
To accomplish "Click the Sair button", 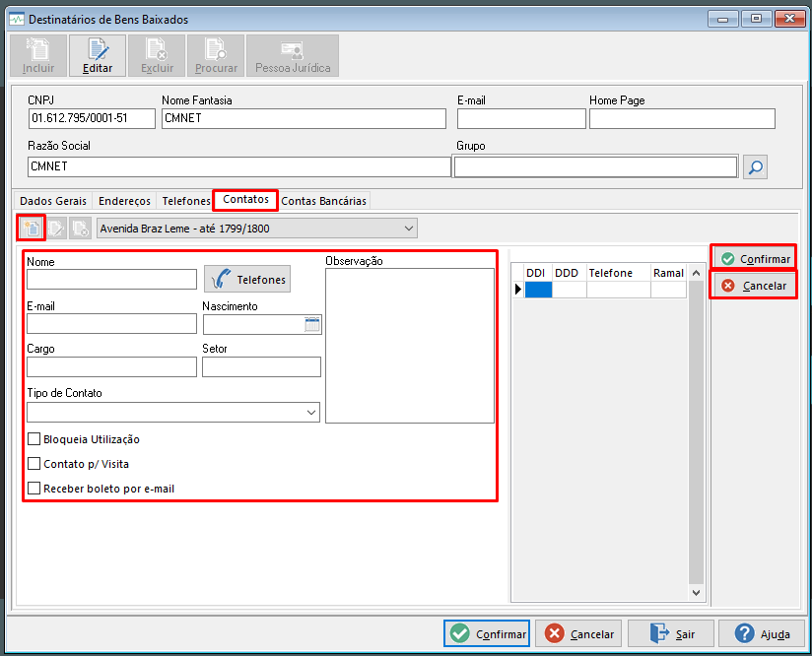I will coord(671,633).
